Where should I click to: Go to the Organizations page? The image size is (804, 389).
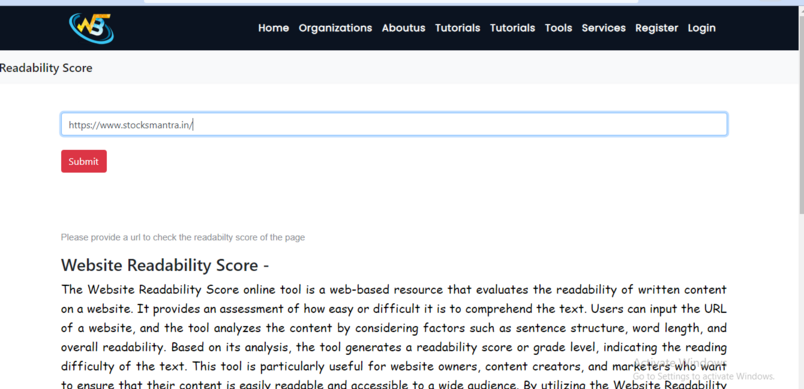335,28
